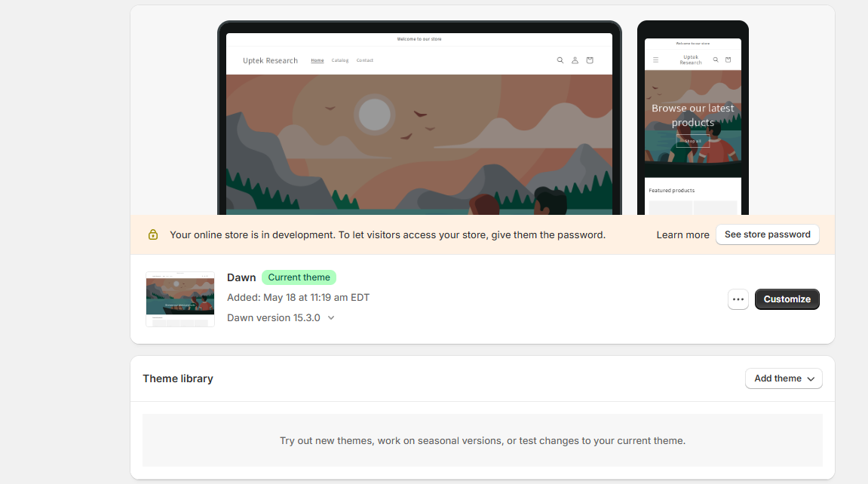Click the cart icon in desktop preview
The height and width of the screenshot is (484, 868).
(x=590, y=60)
